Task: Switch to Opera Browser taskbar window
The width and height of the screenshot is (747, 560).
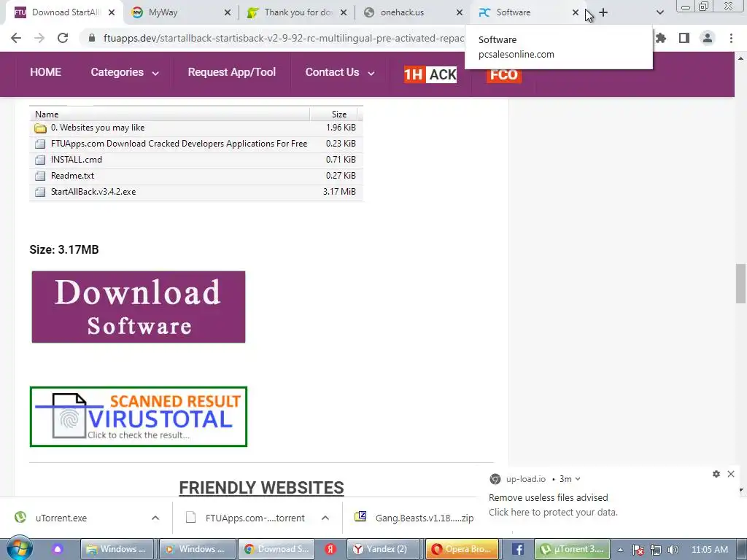Action: click(462, 549)
